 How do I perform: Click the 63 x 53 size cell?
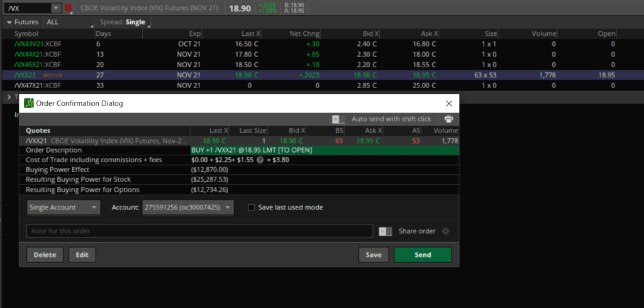click(485, 75)
